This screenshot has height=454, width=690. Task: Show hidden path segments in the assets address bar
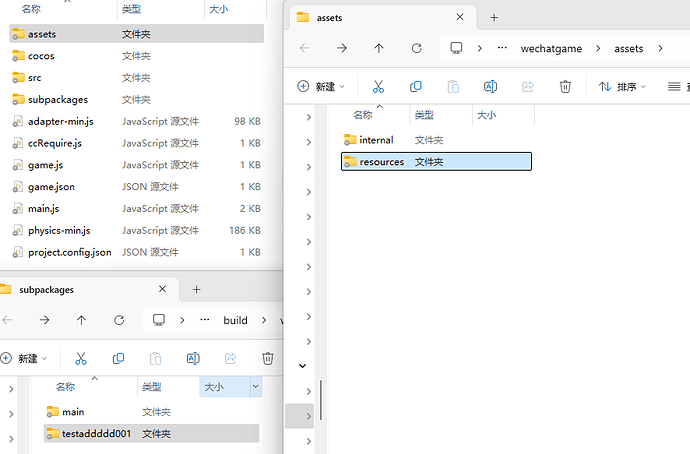(x=502, y=48)
